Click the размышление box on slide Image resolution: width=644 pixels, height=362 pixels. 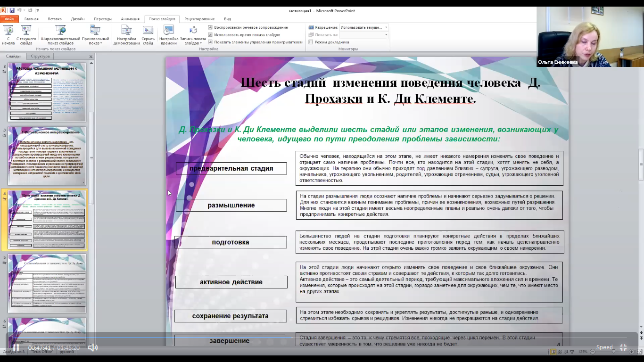[x=231, y=205]
